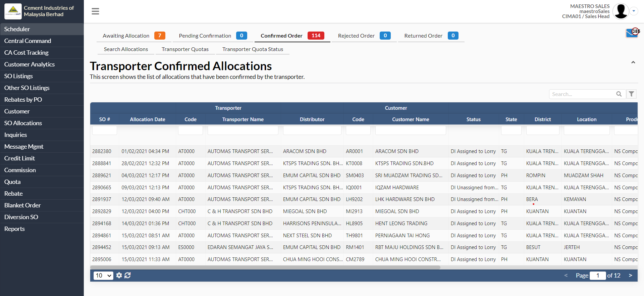Open Rebates by PO menu
The width and height of the screenshot is (644, 296).
pos(42,100)
